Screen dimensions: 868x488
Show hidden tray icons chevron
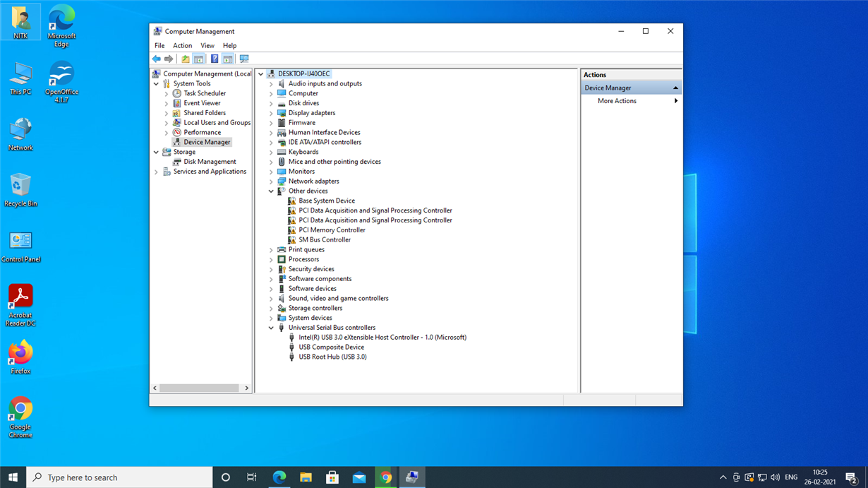[x=723, y=477]
